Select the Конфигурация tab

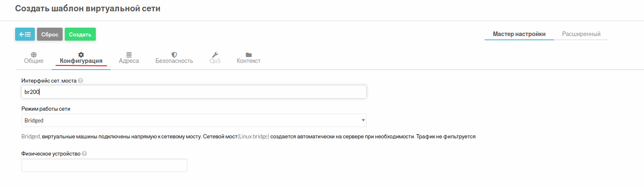pos(81,58)
